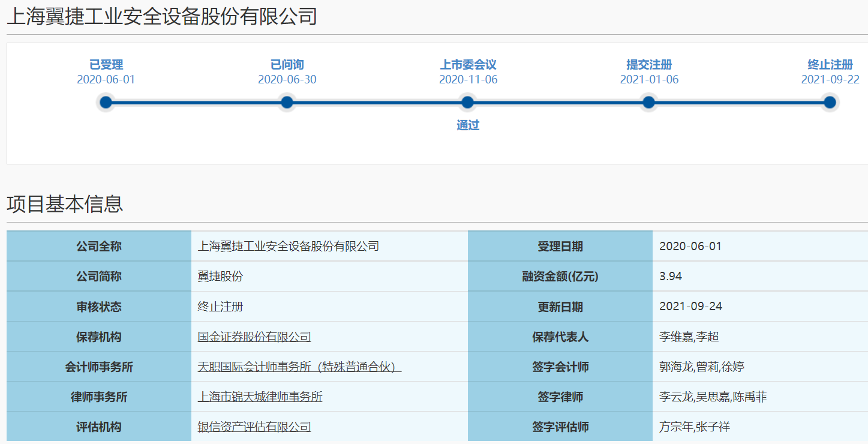868x444 pixels.
Task: Click the financing amount value 3.94
Action: tap(671, 277)
